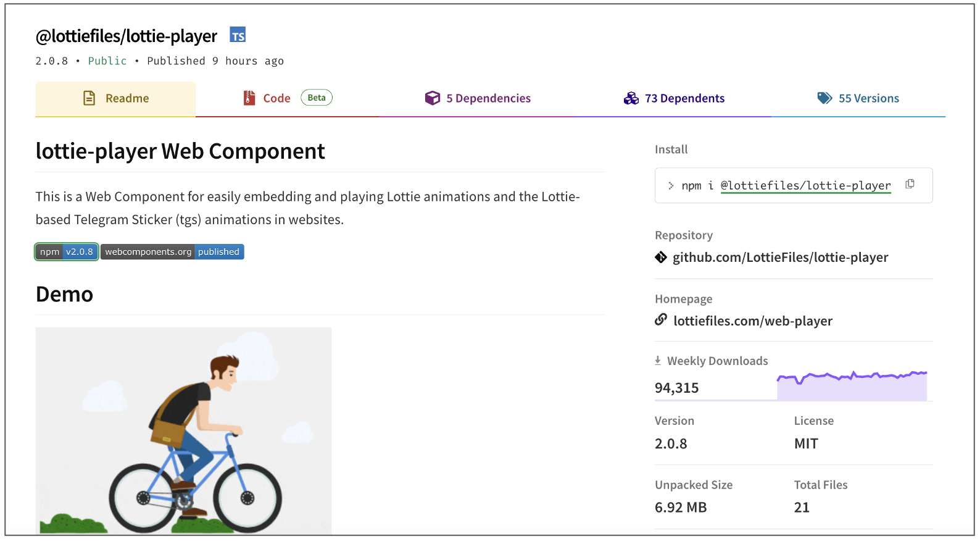The height and width of the screenshot is (541, 980).
Task: Click the git repository diamond icon
Action: click(x=661, y=258)
